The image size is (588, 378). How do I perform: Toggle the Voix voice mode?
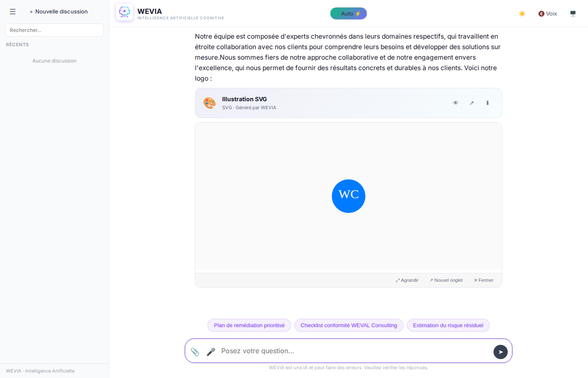tap(548, 14)
